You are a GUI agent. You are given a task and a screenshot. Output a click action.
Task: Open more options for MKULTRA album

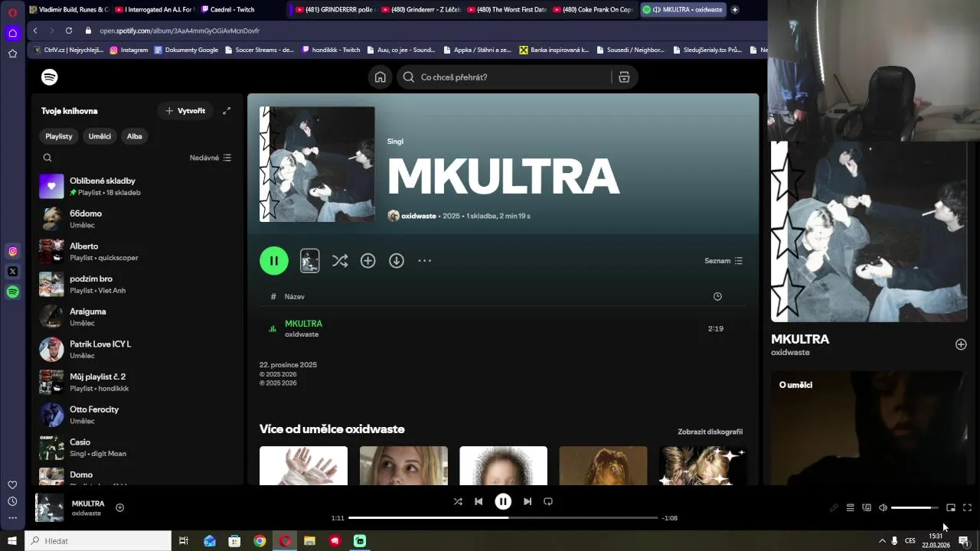point(425,261)
